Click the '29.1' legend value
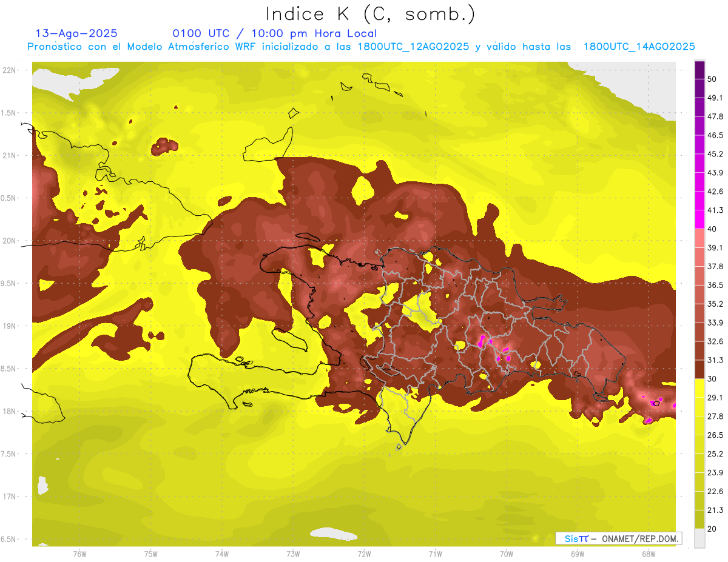Image resolution: width=728 pixels, height=562 pixels. click(x=715, y=397)
